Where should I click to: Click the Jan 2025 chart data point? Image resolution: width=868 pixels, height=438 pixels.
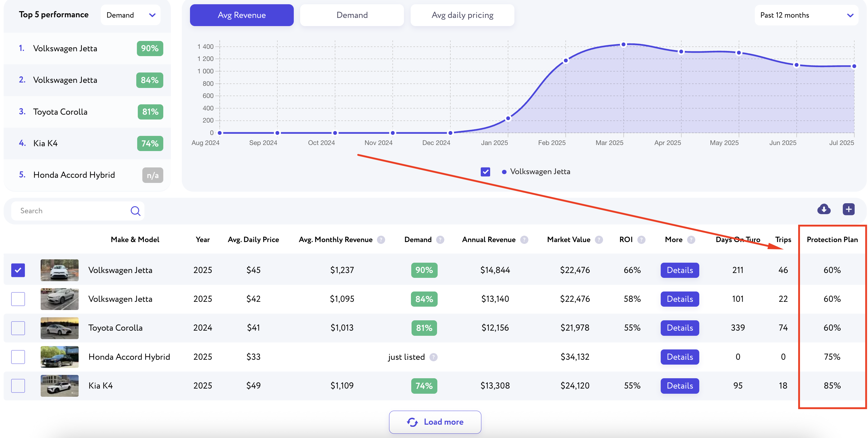[x=508, y=119]
